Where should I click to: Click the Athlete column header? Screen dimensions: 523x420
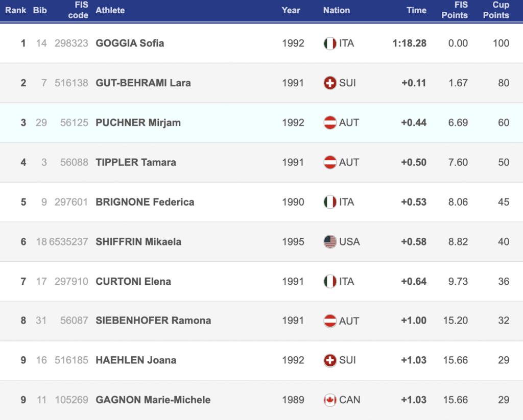110,10
